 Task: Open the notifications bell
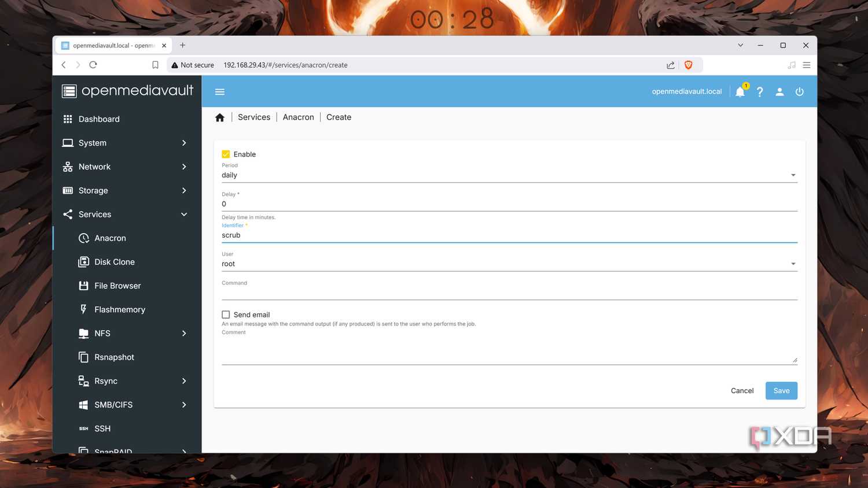click(740, 91)
